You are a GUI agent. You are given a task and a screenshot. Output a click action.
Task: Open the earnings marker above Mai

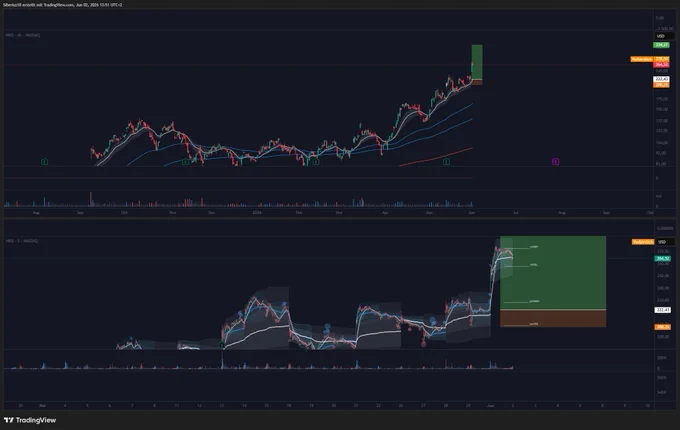tap(446, 162)
